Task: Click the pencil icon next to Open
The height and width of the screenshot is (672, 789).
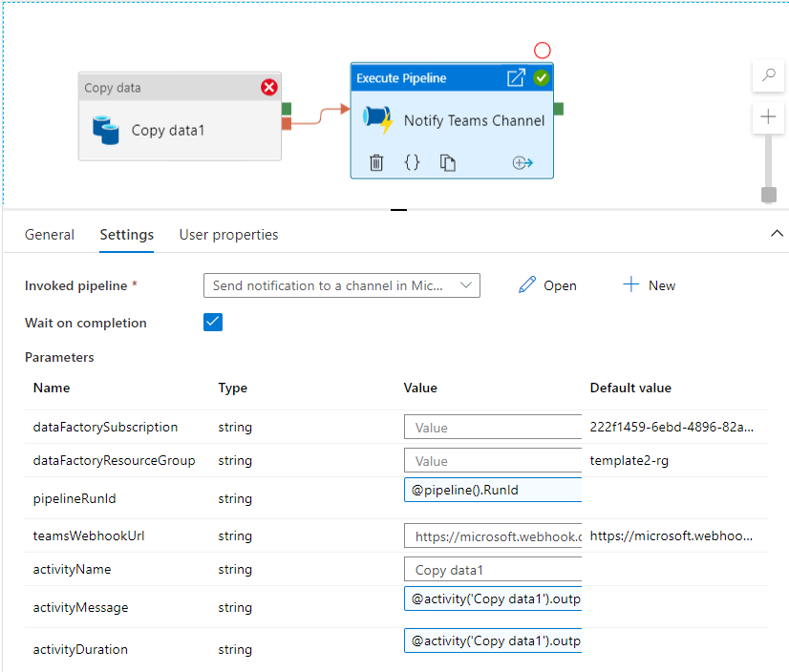Action: point(527,284)
